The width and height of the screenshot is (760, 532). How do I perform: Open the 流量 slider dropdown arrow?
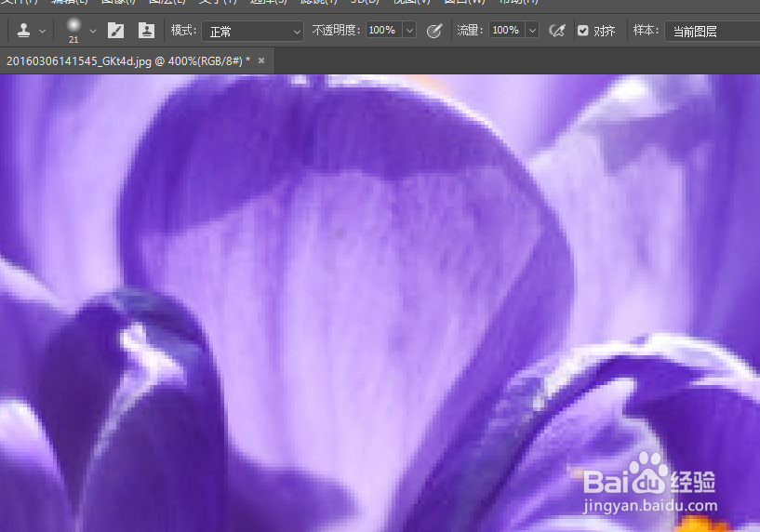[532, 31]
